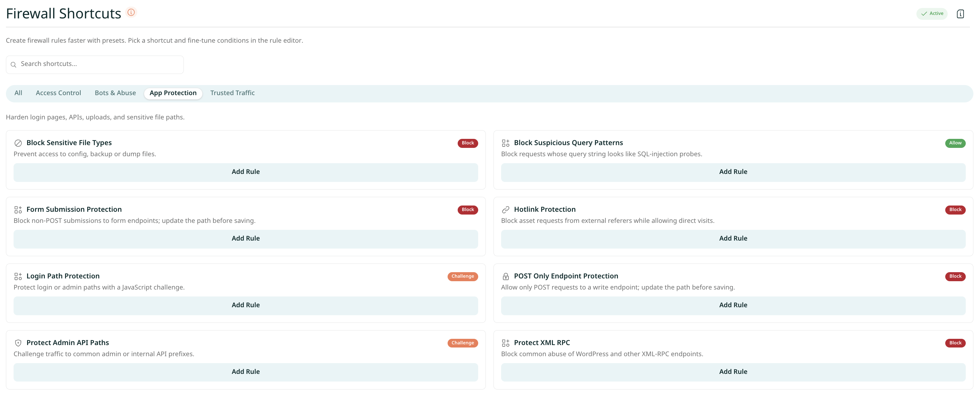Click the Hotlink Protection title

pos(545,209)
